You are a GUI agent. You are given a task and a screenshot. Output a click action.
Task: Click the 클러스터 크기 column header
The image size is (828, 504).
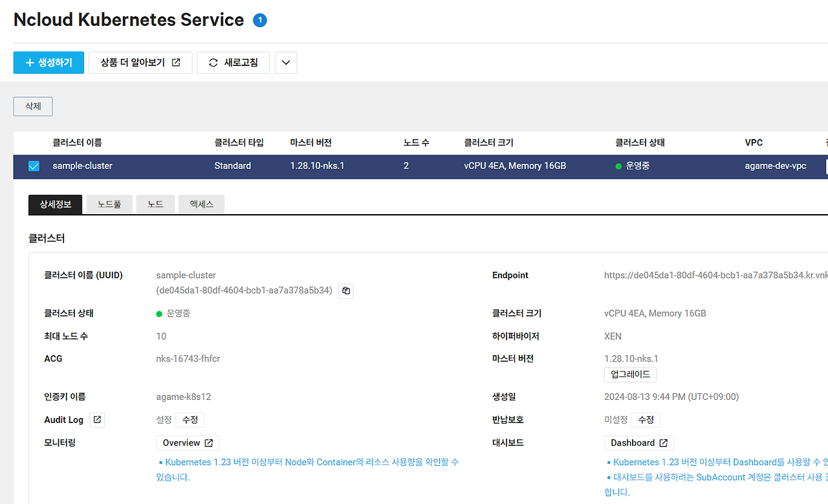click(488, 142)
